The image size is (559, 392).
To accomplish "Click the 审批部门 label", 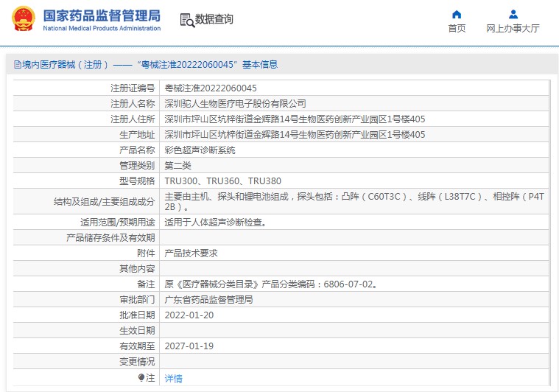I will (137, 300).
